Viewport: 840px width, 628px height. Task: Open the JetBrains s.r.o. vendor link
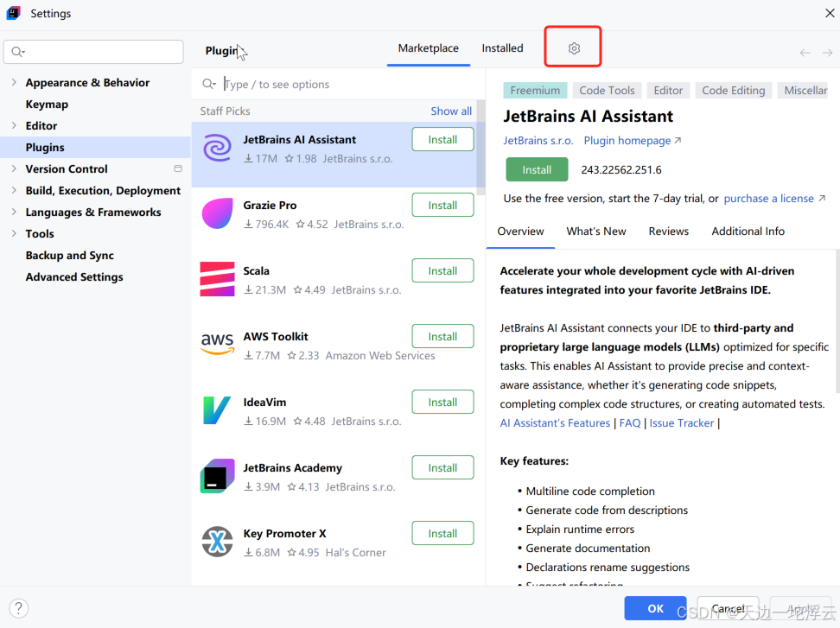tap(538, 140)
